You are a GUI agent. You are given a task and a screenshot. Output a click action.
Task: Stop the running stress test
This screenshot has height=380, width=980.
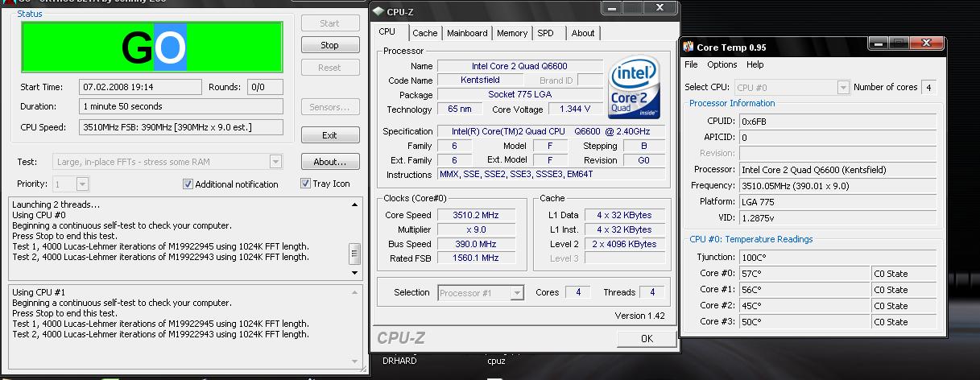pyautogui.click(x=329, y=45)
